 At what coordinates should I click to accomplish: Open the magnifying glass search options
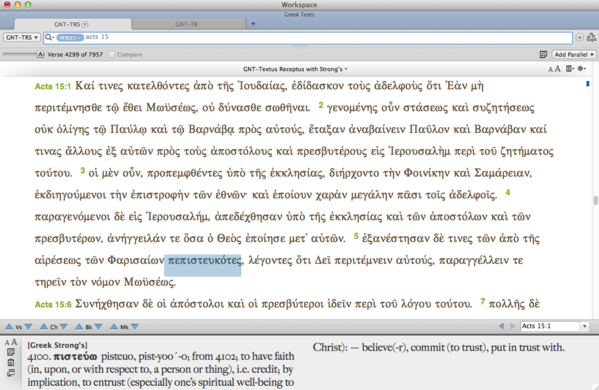point(49,37)
